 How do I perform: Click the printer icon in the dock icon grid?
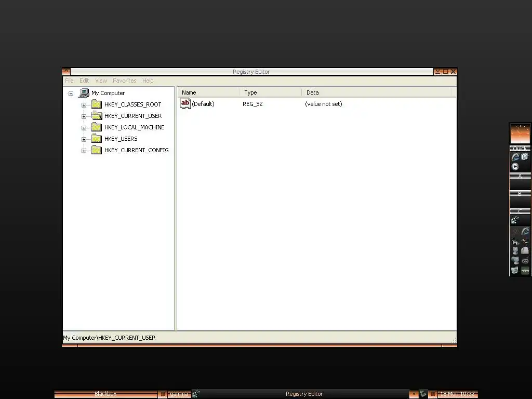coord(525,251)
